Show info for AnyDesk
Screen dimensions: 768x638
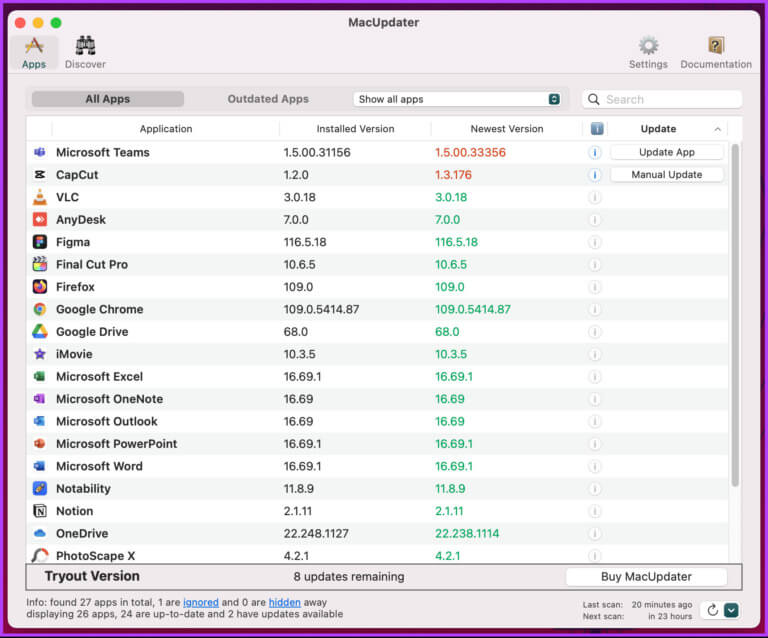point(595,220)
